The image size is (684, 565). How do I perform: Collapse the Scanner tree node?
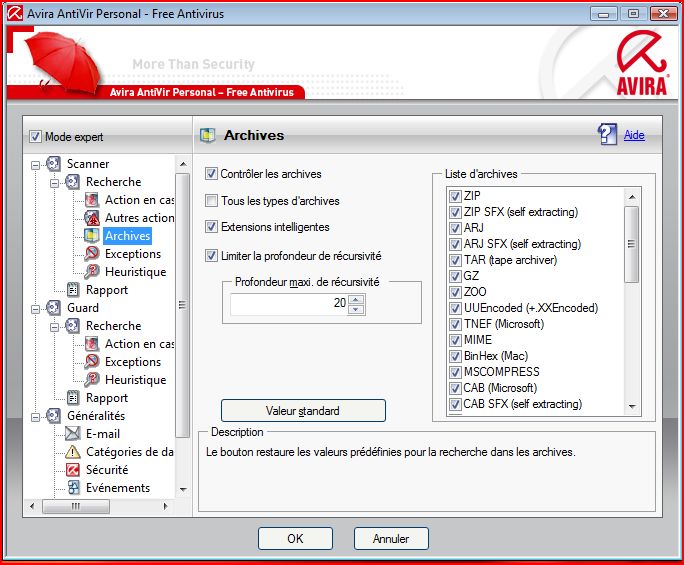(x=35, y=165)
